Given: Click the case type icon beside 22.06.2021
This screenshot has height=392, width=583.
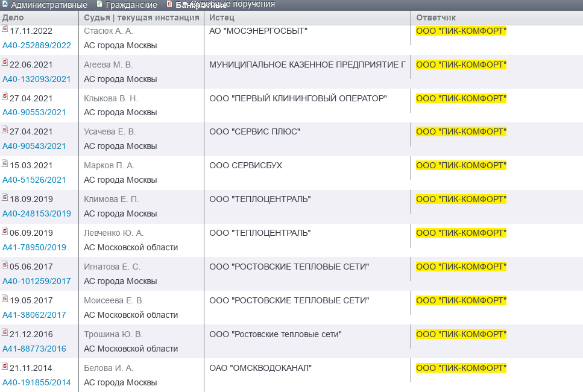Looking at the screenshot, I should tap(5, 63).
